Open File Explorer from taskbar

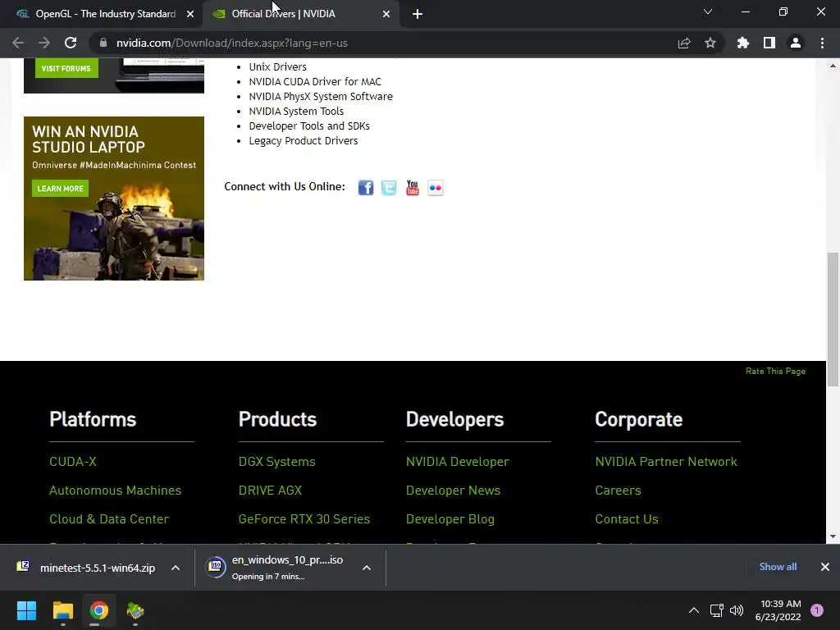[62, 610]
